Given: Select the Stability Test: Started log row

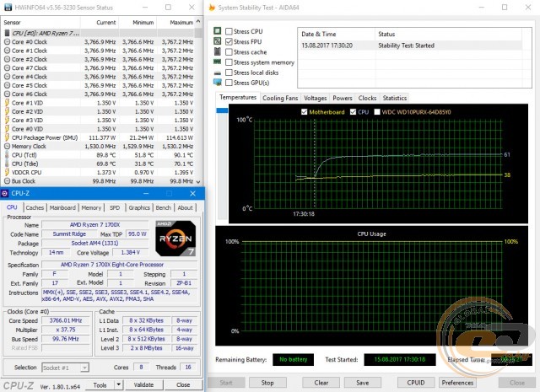Looking at the screenshot, I should click(410, 46).
